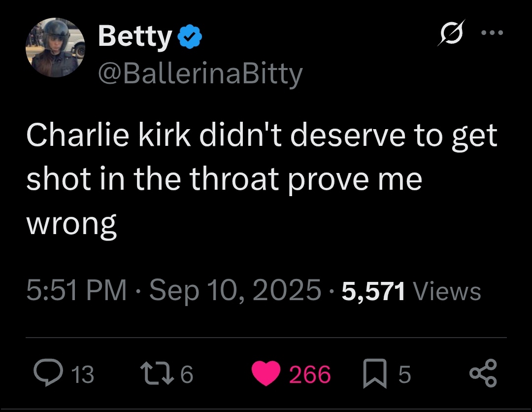
Task: Click the reply count 13
Action: click(x=83, y=375)
